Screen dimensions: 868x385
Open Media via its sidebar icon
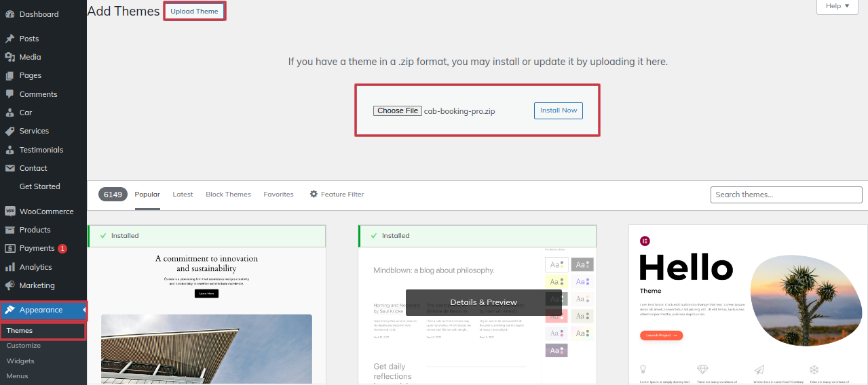coord(10,57)
